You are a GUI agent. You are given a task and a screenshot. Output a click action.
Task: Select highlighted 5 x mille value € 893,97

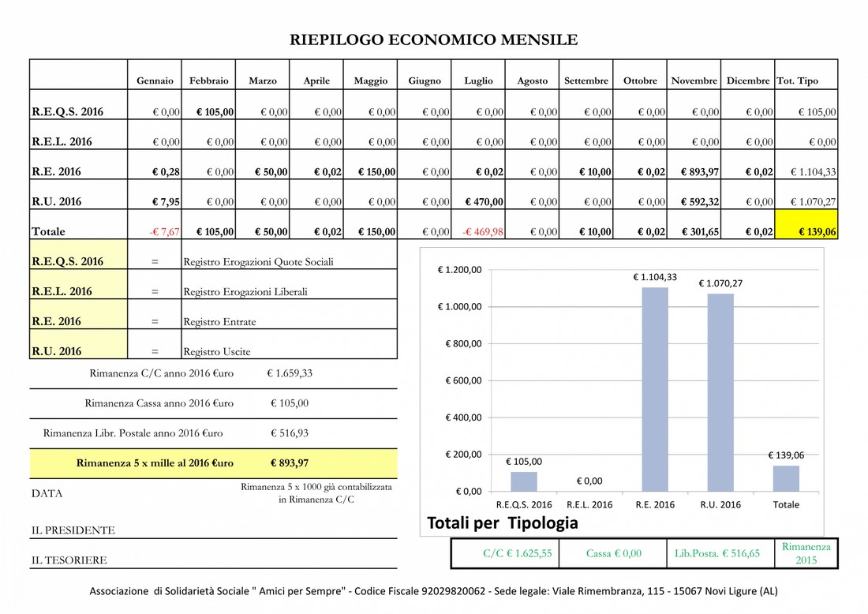pos(290,462)
